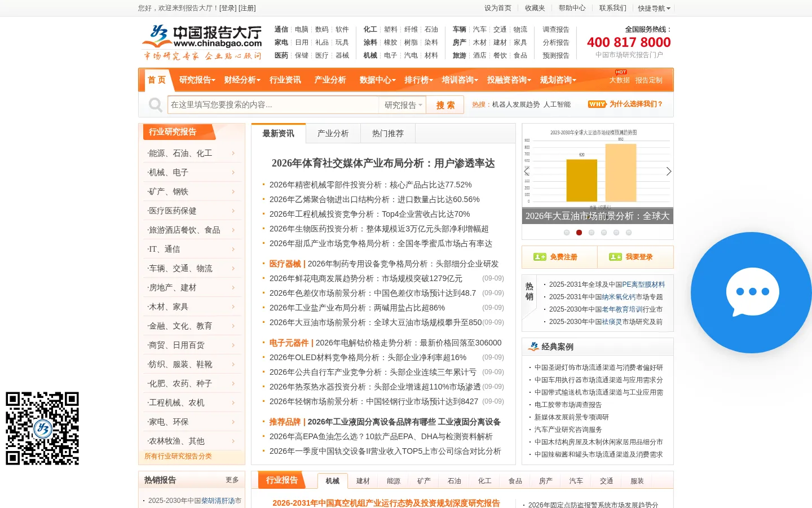Click the 经典案例 header icon
Screen dimensions: 812x508
(x=533, y=347)
